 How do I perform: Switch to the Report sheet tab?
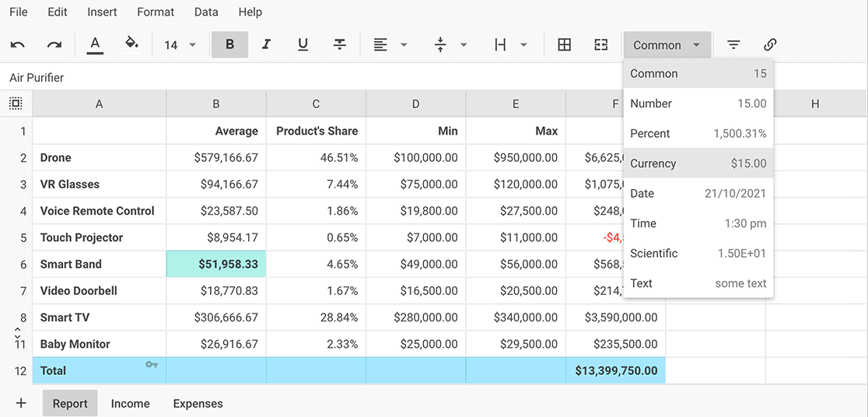click(70, 403)
